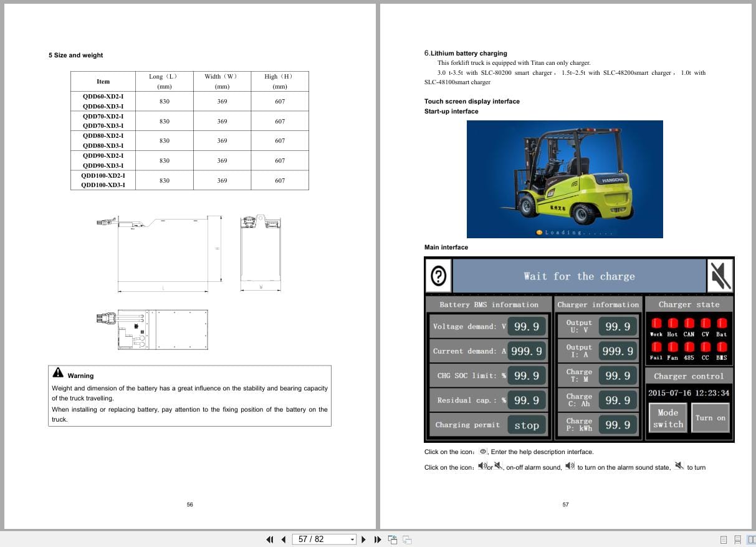Click the QDD90-XD3-I table row label
The height and width of the screenshot is (547, 756).
(x=103, y=166)
